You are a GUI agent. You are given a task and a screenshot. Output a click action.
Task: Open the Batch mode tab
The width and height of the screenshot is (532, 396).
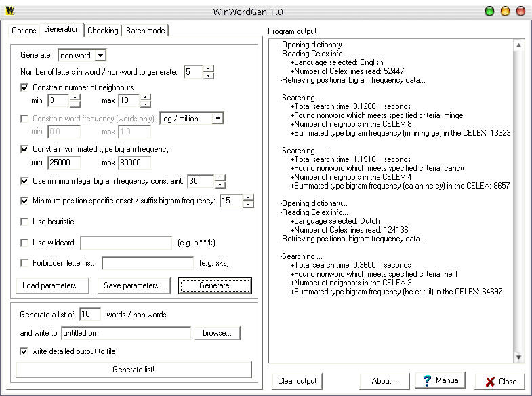(x=145, y=31)
